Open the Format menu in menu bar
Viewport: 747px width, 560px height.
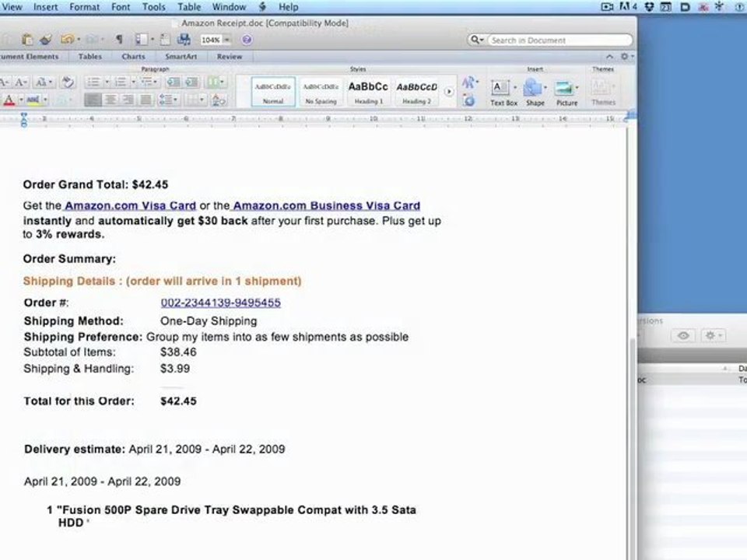[84, 7]
